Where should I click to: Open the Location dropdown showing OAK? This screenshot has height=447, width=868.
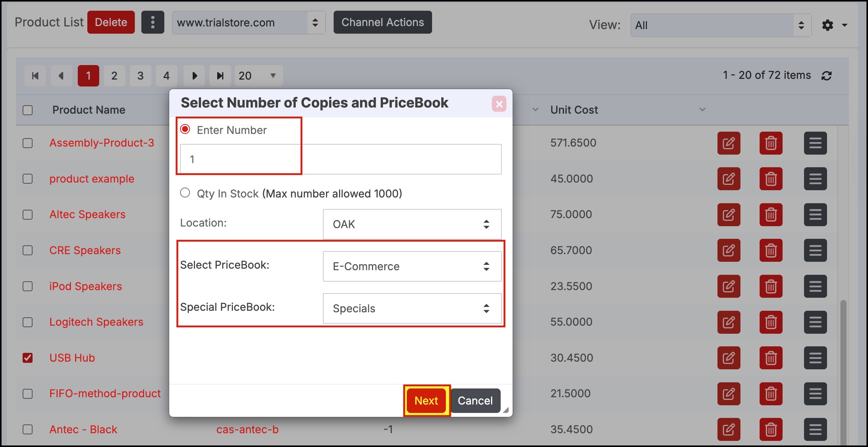[x=412, y=224]
